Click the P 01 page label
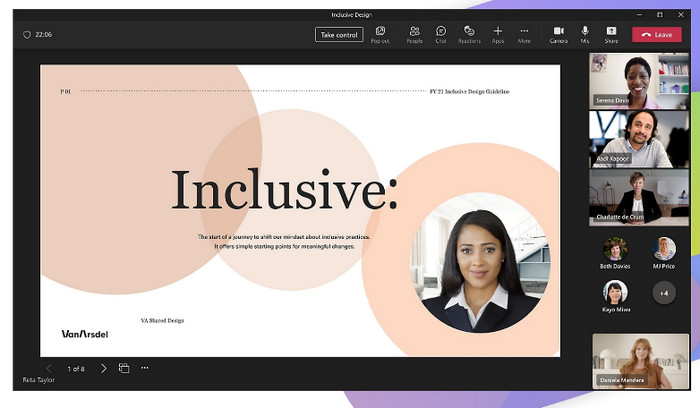700x408 pixels. [x=66, y=92]
